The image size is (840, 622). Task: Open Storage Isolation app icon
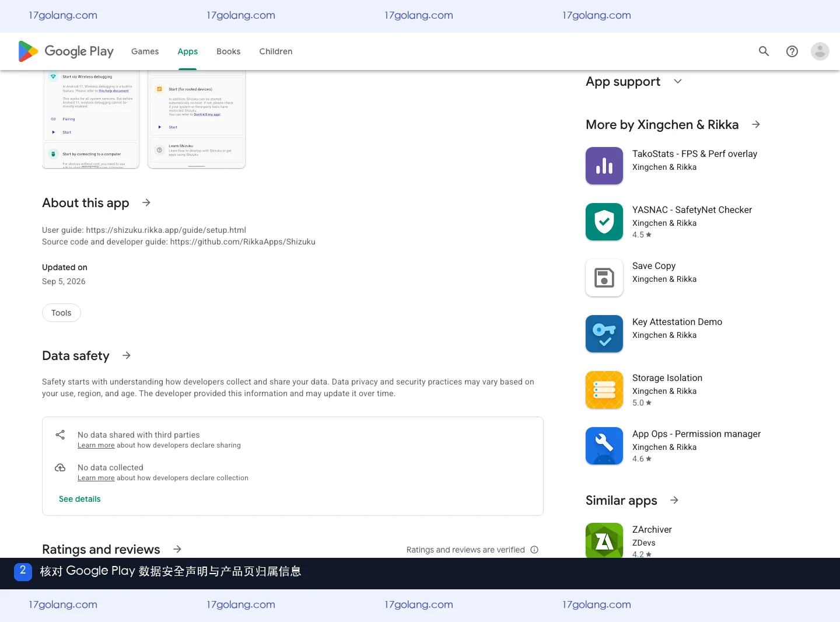[604, 390]
